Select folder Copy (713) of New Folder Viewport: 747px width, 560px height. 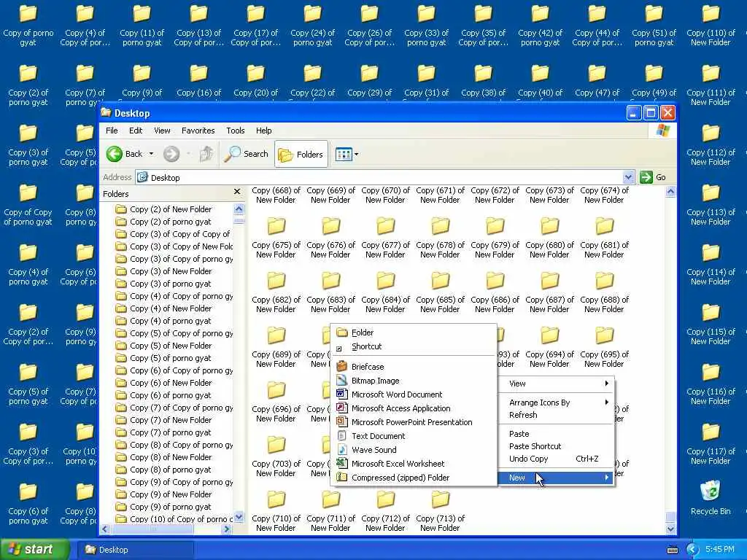[x=440, y=511]
